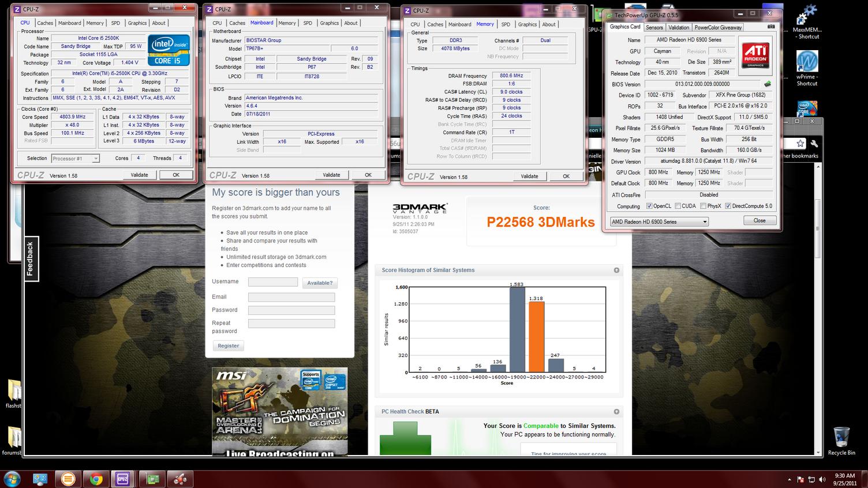Viewport: 868px width, 488px height.
Task: Click the Email input field
Action: [291, 297]
